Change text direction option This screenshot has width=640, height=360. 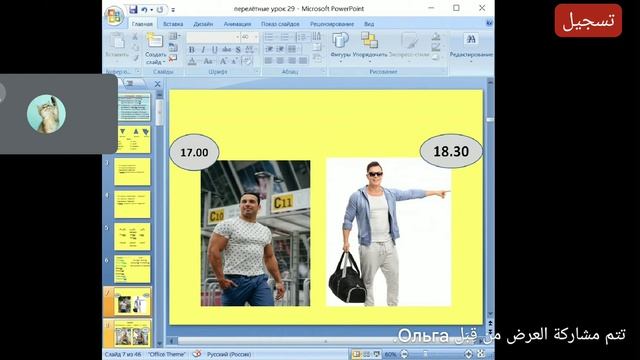point(317,37)
